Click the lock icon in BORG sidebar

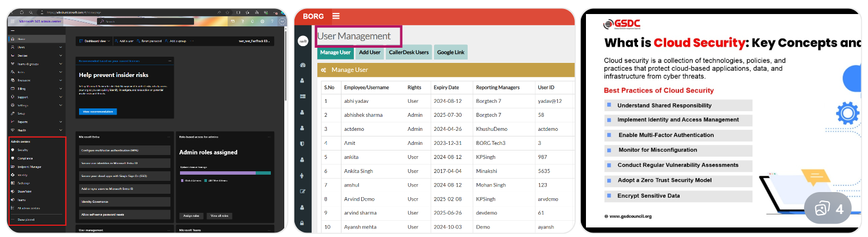click(303, 224)
